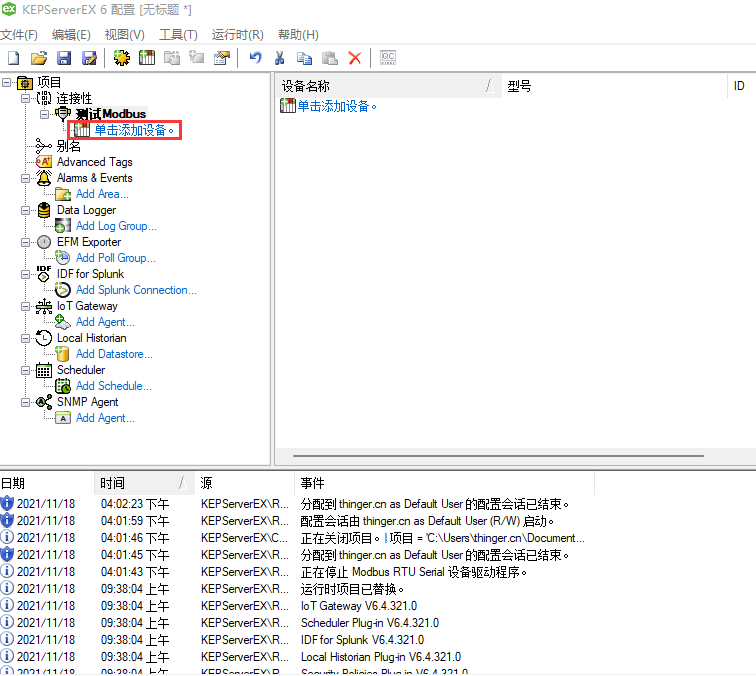Screen dimensions: 756x676
Task: Click the 事件 column header in the log
Action: point(312,483)
